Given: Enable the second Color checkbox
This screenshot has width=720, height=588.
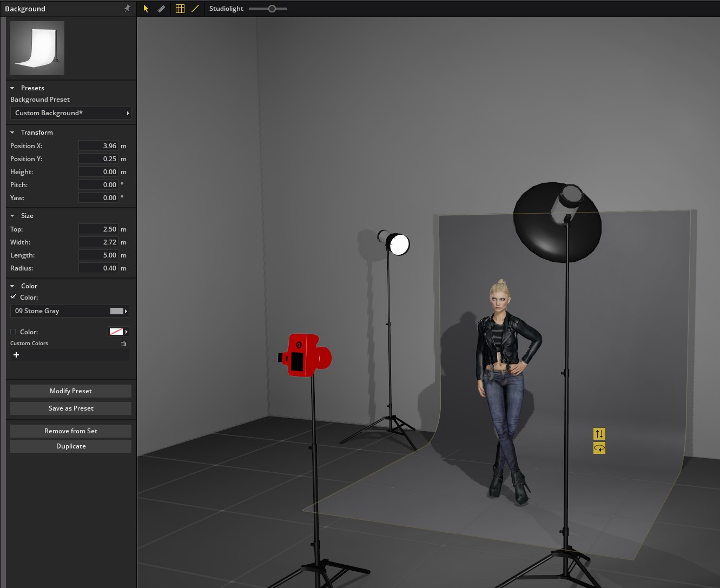Looking at the screenshot, I should 13,332.
